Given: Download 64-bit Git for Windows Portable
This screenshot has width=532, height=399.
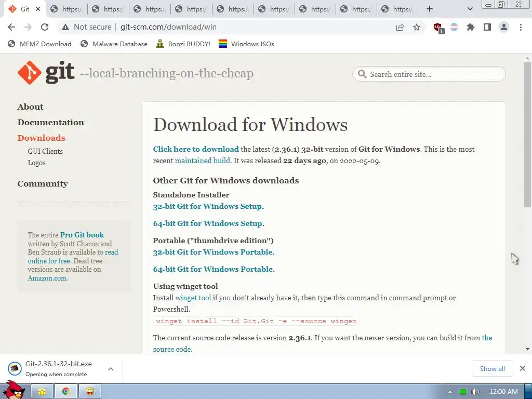Looking at the screenshot, I should pyautogui.click(x=212, y=269).
